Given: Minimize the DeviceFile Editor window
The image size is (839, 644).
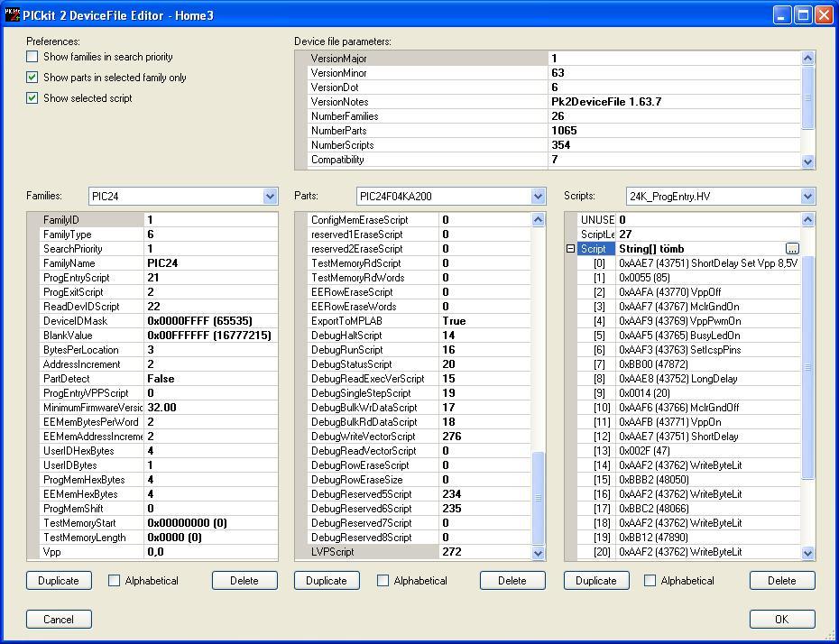Looking at the screenshot, I should [x=782, y=15].
